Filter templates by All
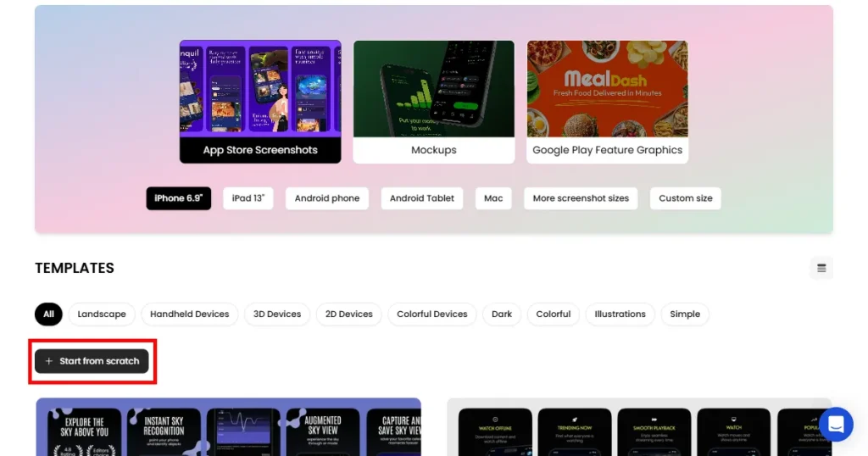The image size is (868, 456). pyautogui.click(x=48, y=314)
